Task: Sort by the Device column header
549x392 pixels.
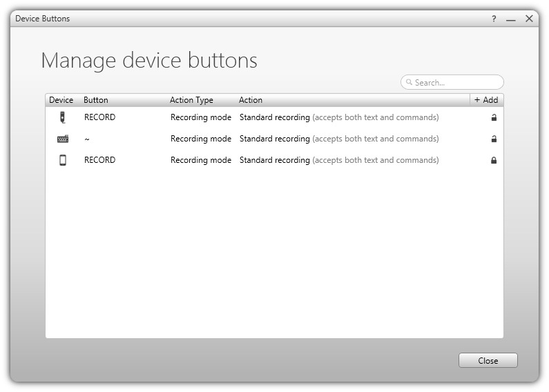Action: click(61, 100)
